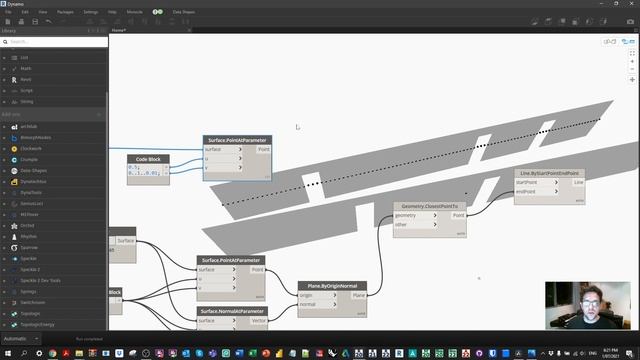Viewport: 640px width, 360px height.
Task: Click the BimorphNodes package icon
Action: pos(14,138)
